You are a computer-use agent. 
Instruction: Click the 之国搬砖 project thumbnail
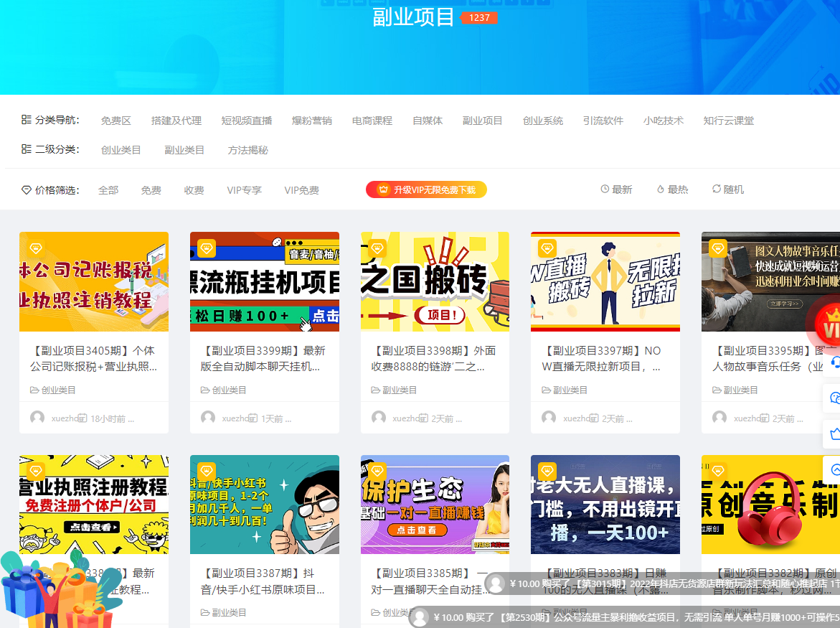click(x=435, y=282)
